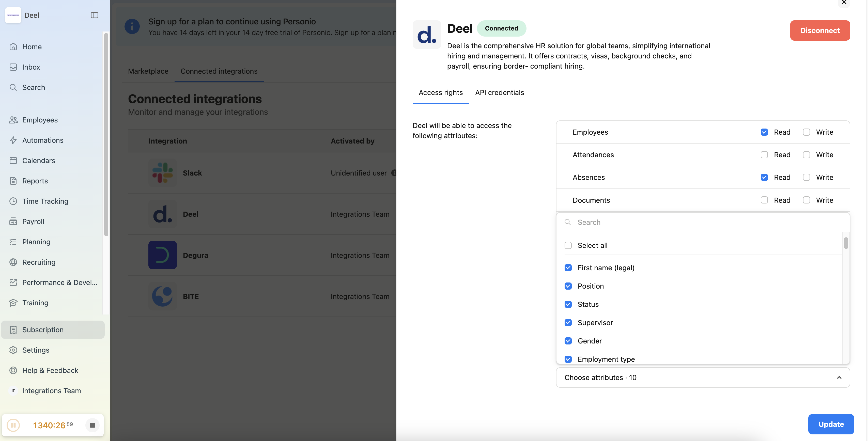
Task: Click the Slack integration logo
Action: pyautogui.click(x=162, y=173)
